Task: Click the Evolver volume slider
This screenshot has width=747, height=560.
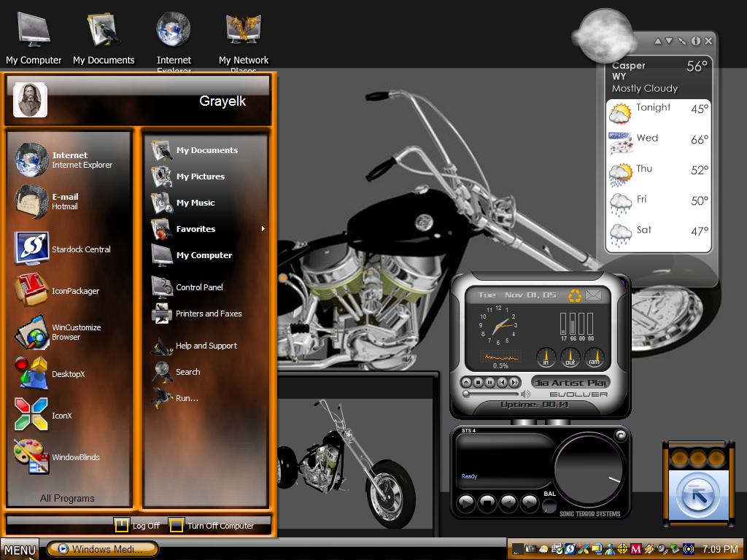Action: coord(490,394)
